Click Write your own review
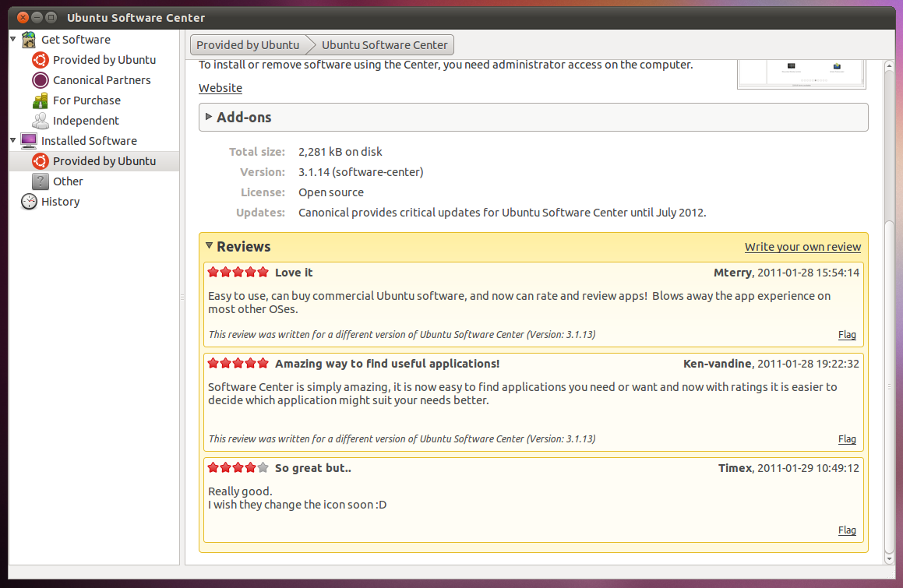Screen dimensions: 903x588 [x=802, y=246]
